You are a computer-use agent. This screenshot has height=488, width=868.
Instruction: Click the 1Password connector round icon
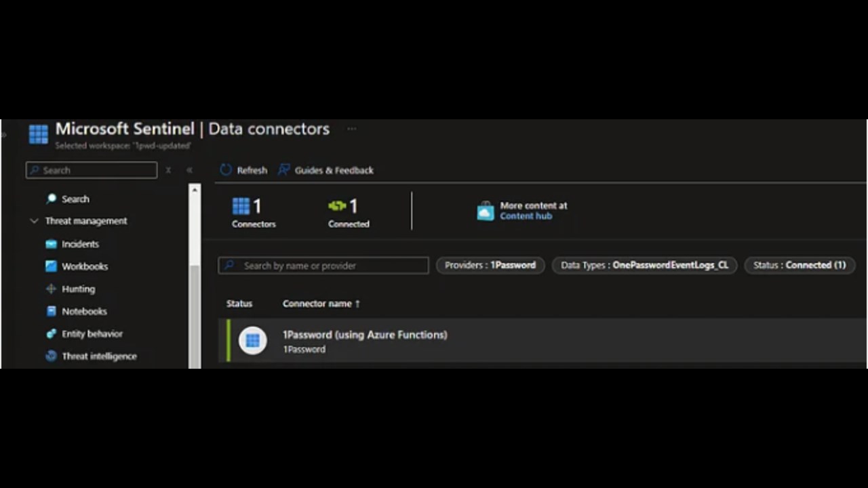coord(253,341)
